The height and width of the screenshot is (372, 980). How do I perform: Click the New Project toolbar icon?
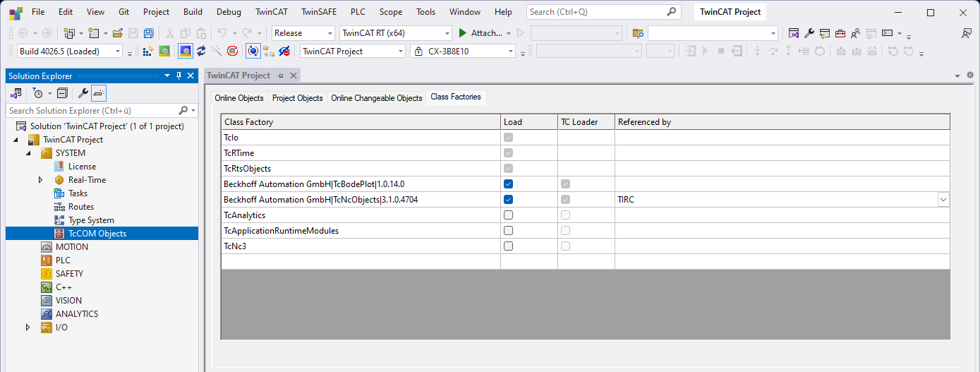(x=69, y=33)
